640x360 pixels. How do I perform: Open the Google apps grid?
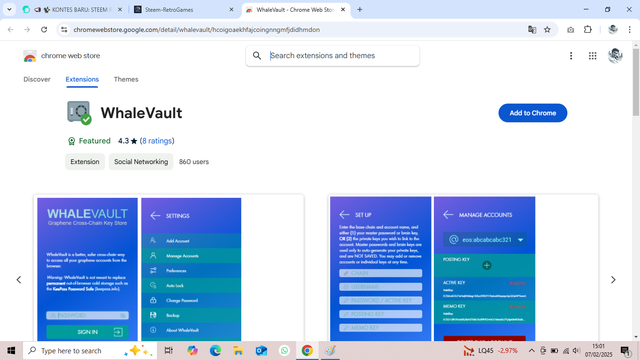(592, 56)
